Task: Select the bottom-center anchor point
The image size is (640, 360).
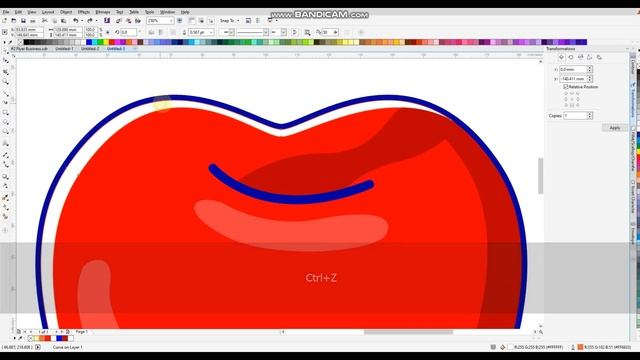Action: click(x=572, y=105)
